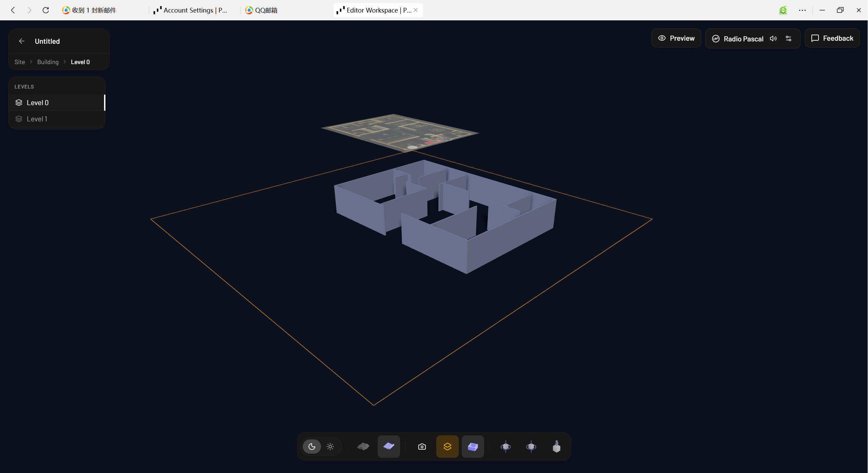The width and height of the screenshot is (868, 473).
Task: Switch to dark mode moon toggle
Action: point(312,447)
